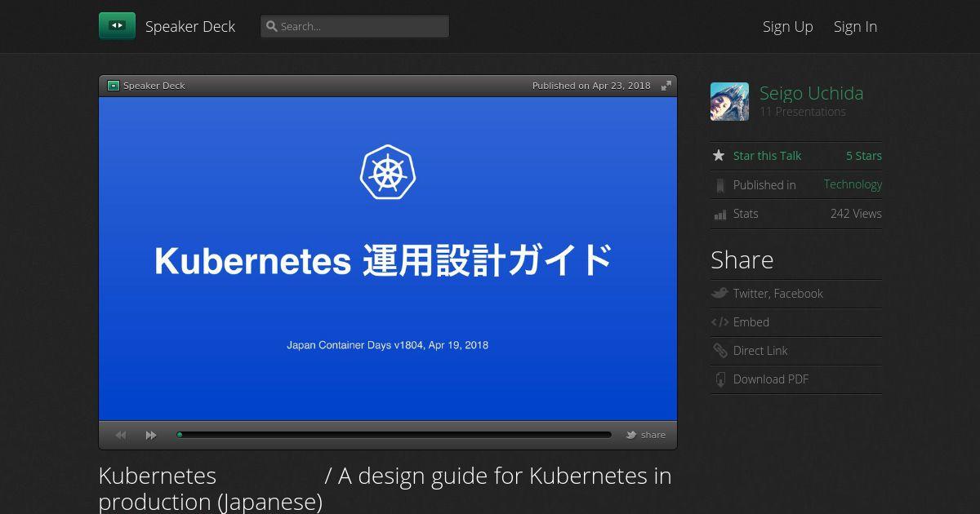Viewport: 980px width, 514px height.
Task: Focus the Search input field
Action: pos(354,26)
